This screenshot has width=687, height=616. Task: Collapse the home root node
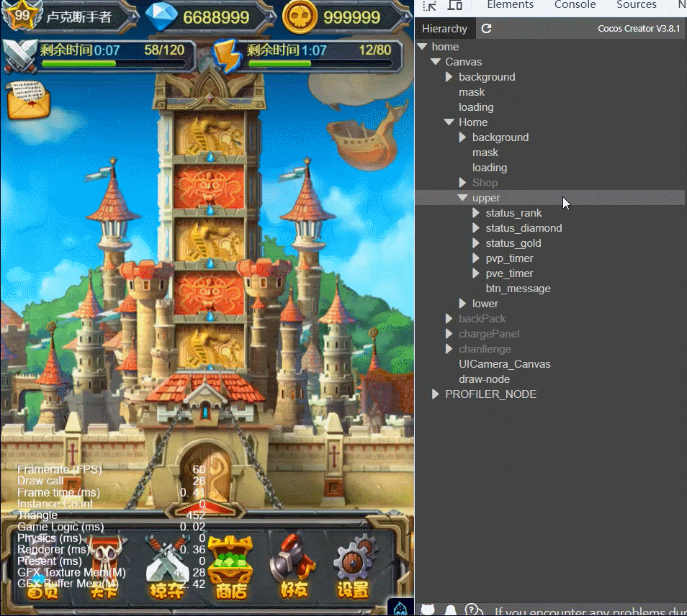(x=423, y=46)
